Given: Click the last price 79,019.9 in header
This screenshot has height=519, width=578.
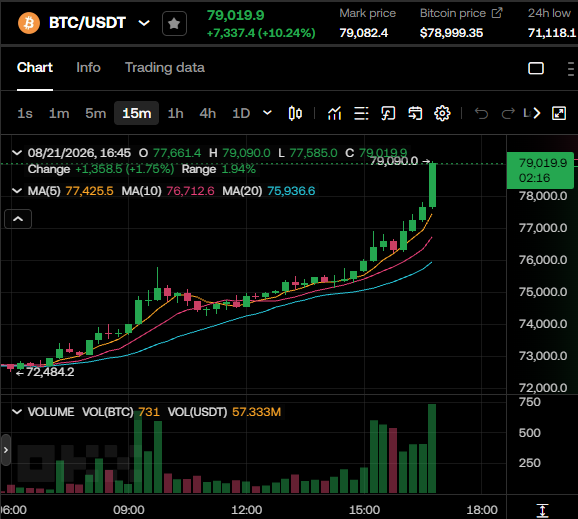Looking at the screenshot, I should tap(236, 15).
